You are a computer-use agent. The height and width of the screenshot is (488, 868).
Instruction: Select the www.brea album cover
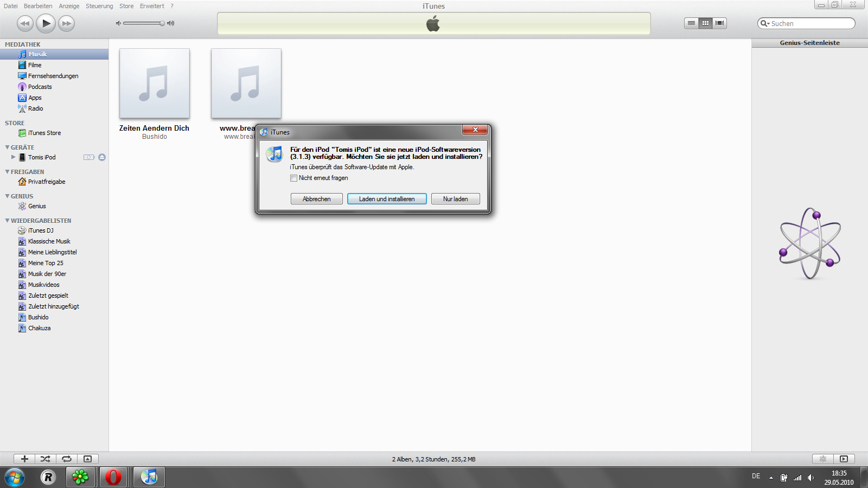[x=246, y=84]
